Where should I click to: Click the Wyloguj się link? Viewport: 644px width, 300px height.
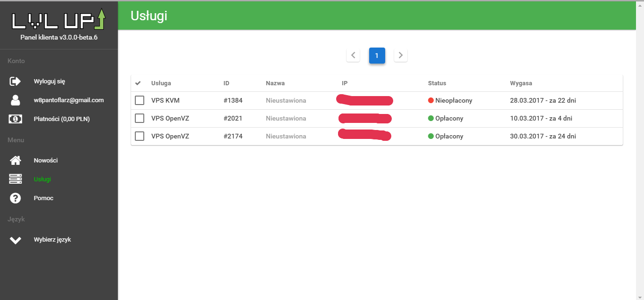50,81
